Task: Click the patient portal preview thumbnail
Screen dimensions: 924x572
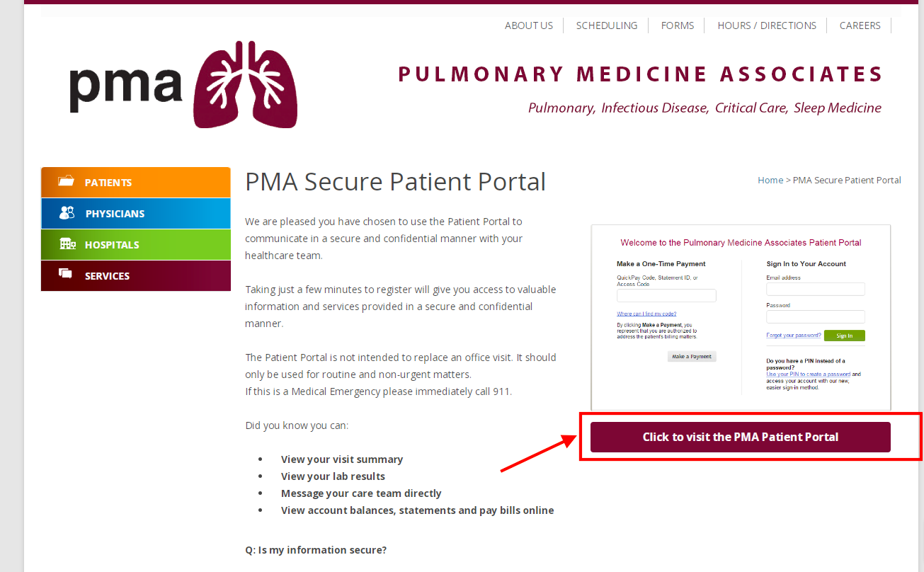Action: [x=741, y=318]
